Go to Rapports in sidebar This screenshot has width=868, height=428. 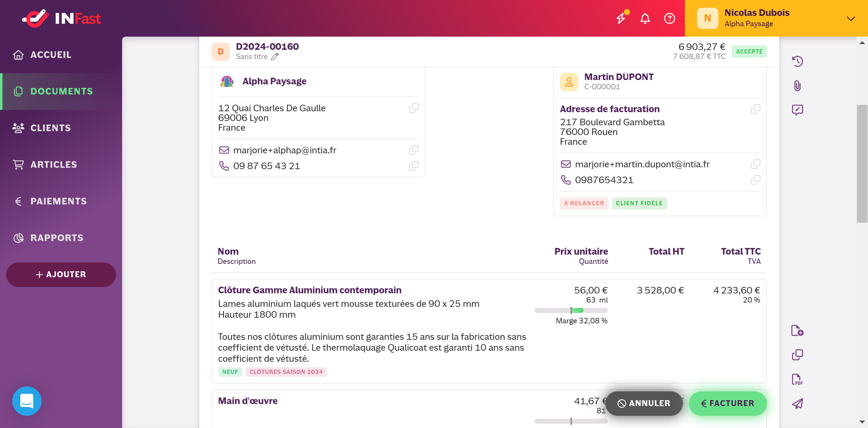coord(57,238)
